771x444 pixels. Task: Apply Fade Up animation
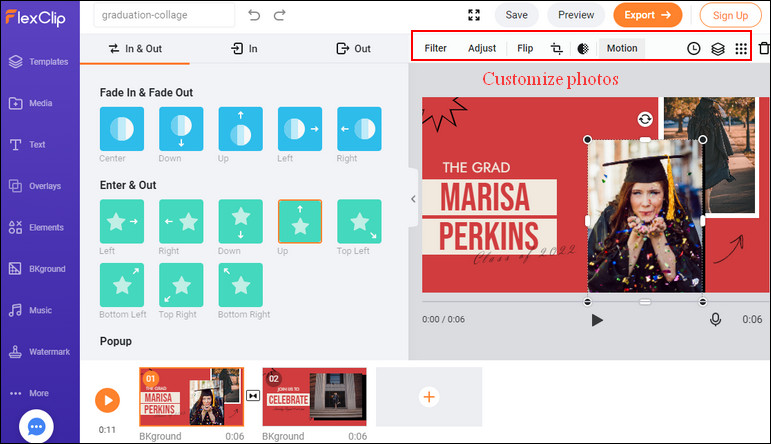pos(240,129)
